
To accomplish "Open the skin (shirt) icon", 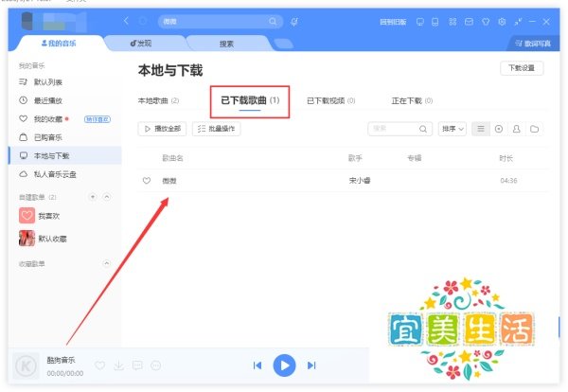I will (x=486, y=22).
